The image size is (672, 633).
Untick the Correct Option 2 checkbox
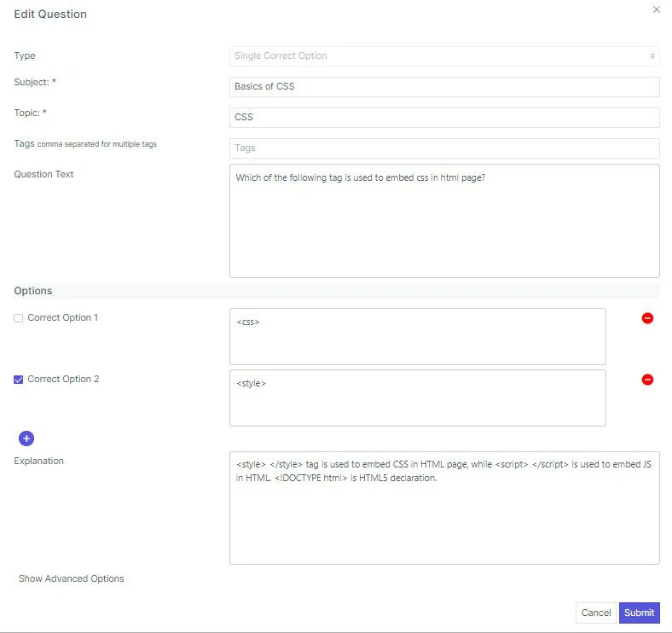tap(18, 380)
